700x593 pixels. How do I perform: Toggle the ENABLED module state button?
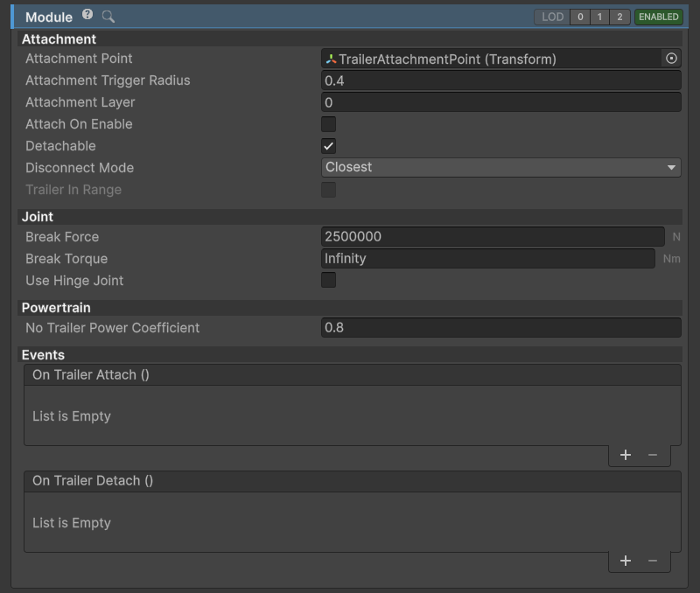(659, 17)
